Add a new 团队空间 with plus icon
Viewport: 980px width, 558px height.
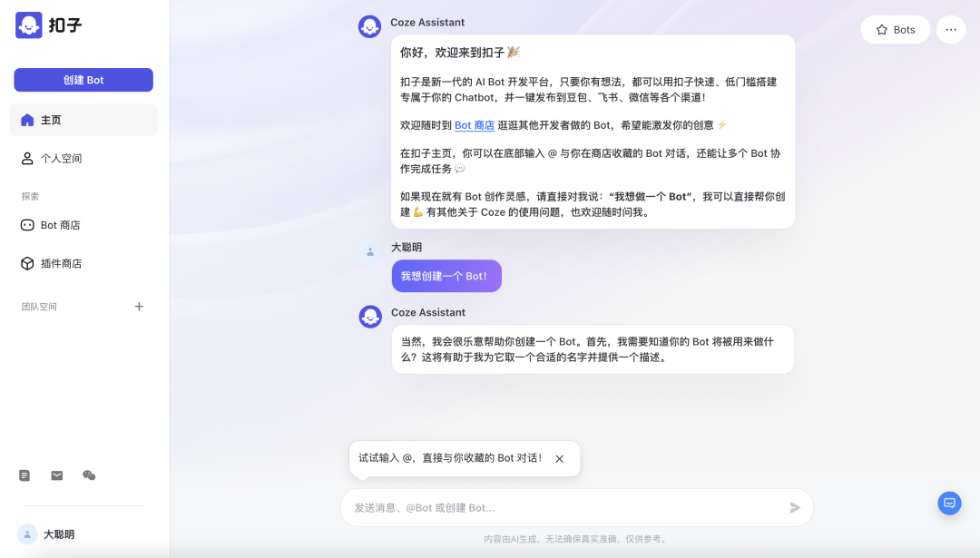click(x=139, y=306)
